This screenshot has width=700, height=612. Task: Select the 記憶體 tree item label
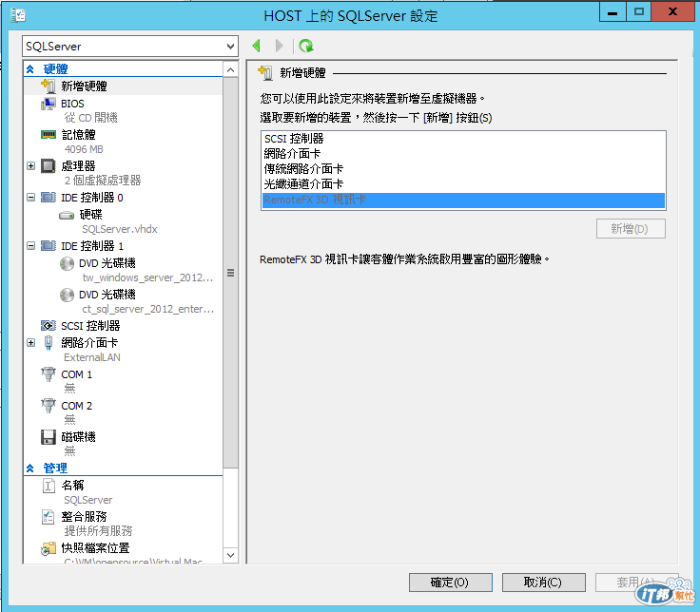point(79,135)
